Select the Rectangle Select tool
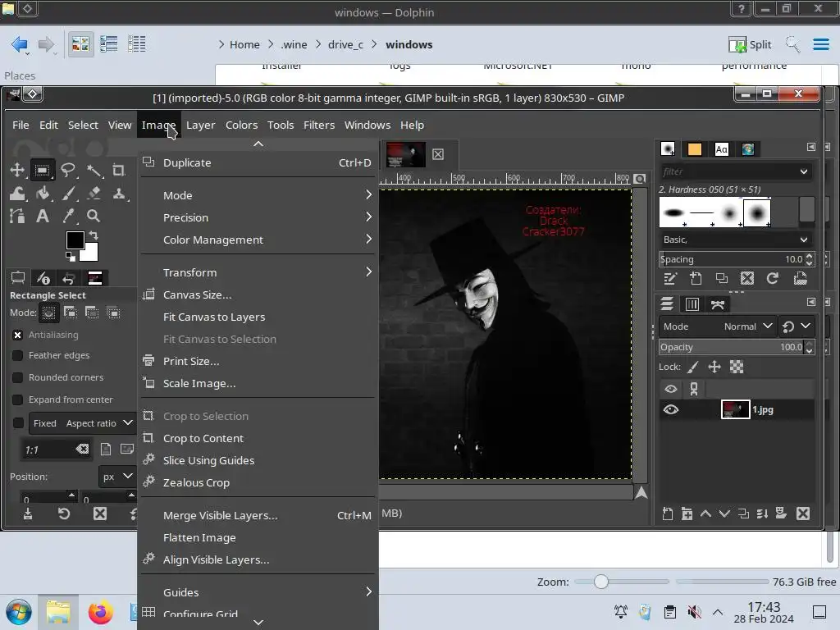 coord(42,171)
